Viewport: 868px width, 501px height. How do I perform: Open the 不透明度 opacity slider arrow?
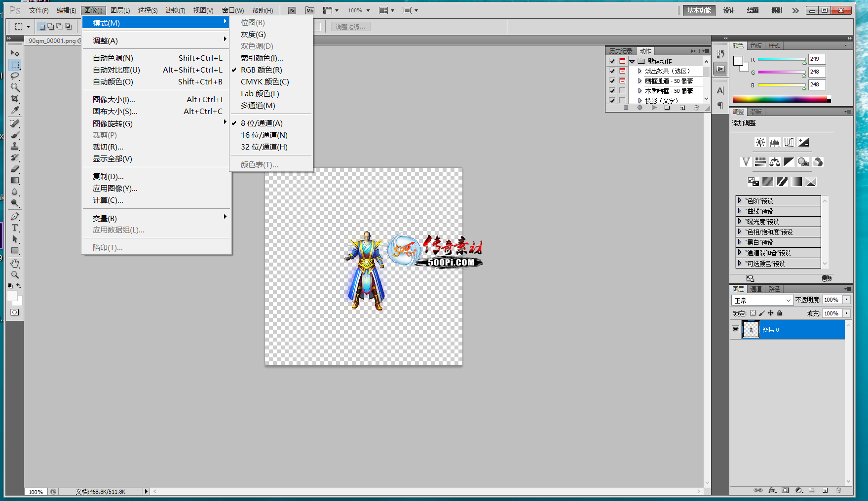point(847,300)
